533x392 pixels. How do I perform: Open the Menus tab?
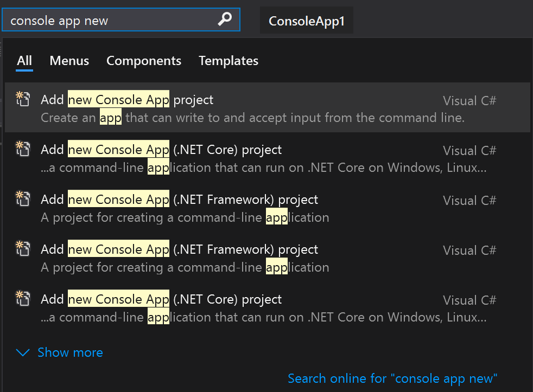tap(69, 61)
